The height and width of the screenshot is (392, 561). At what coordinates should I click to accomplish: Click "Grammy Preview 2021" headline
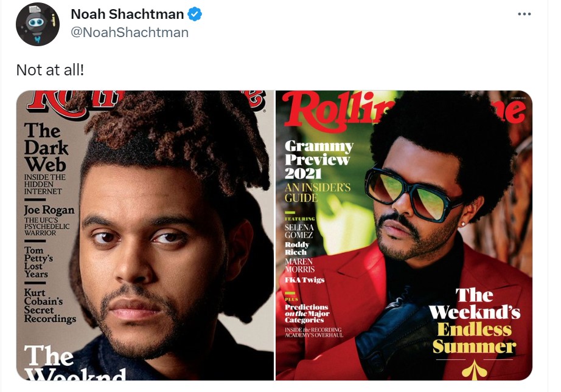[x=319, y=159]
